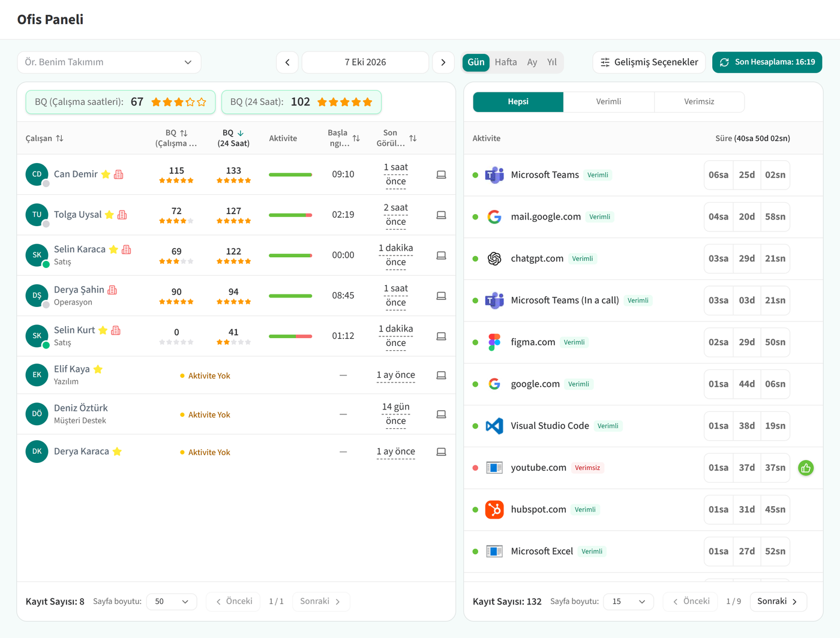The height and width of the screenshot is (638, 840).
Task: Go to previous day arrow
Action: [287, 62]
